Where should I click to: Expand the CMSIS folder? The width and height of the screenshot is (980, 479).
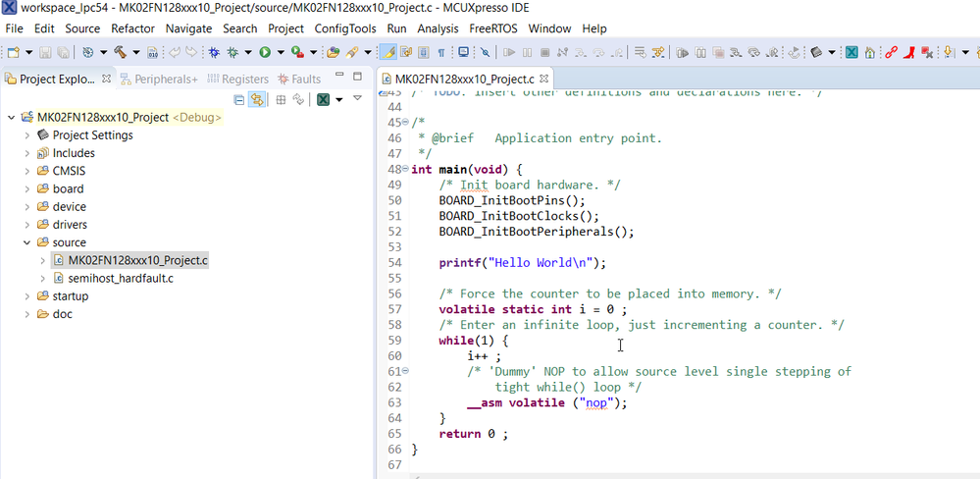coord(26,171)
